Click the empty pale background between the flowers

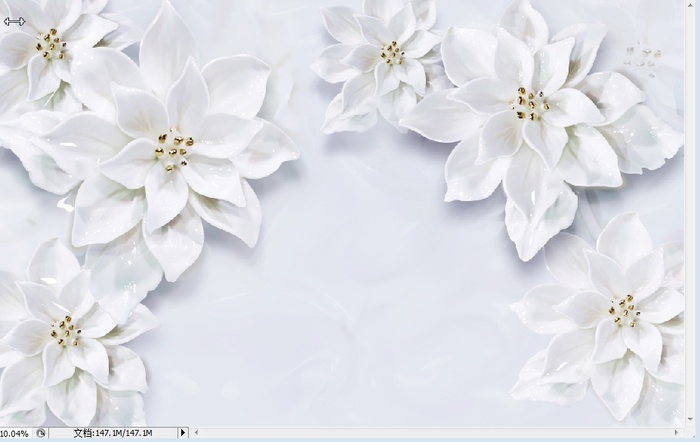click(x=366, y=268)
